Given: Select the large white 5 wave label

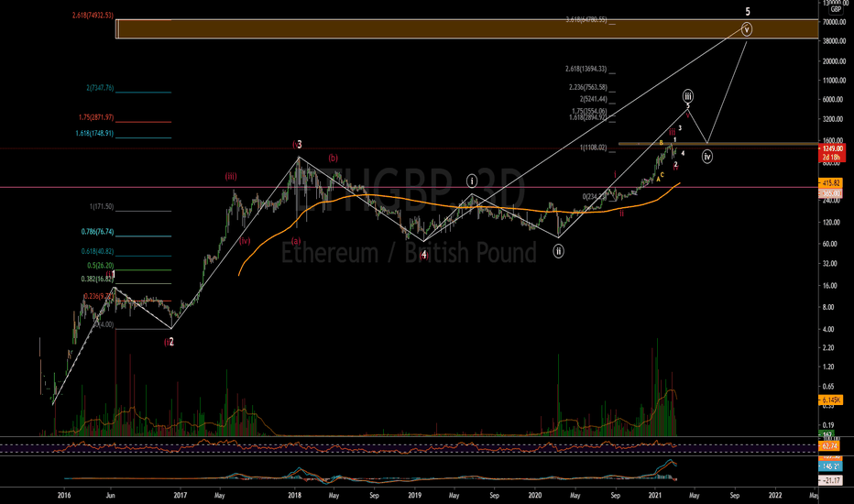Looking at the screenshot, I should coord(748,11).
